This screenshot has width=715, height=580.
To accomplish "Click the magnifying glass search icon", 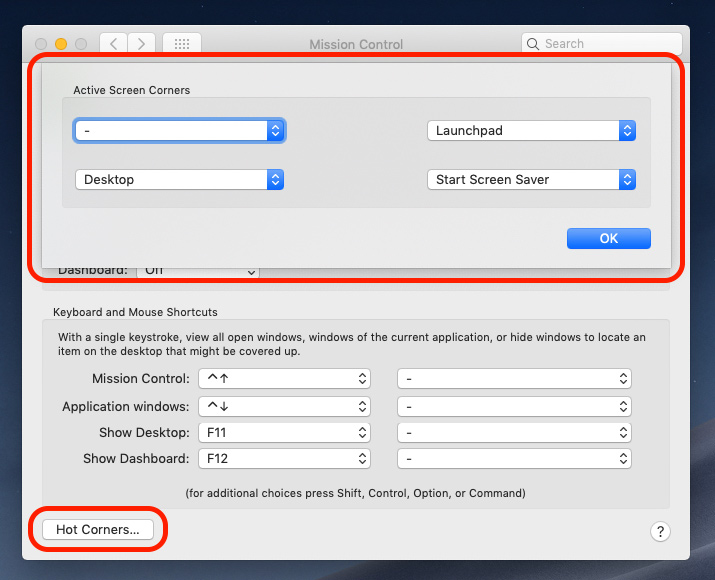I will click(533, 44).
